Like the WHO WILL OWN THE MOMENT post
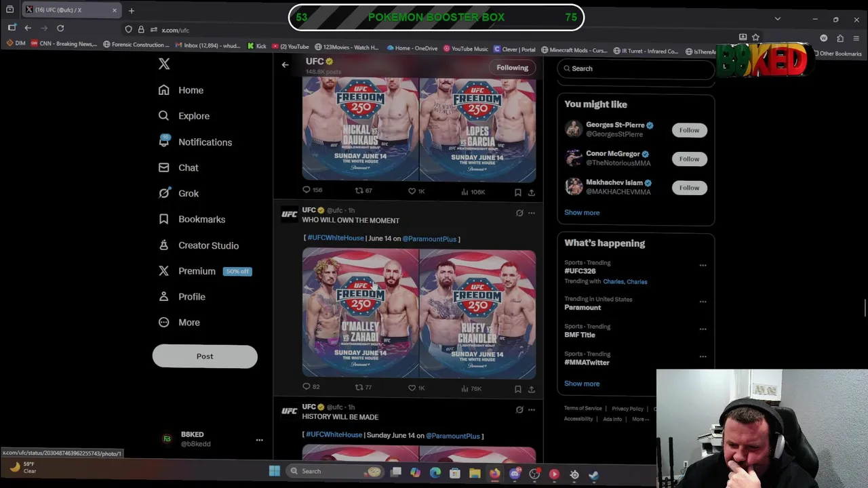This screenshot has height=488, width=868. [416, 388]
